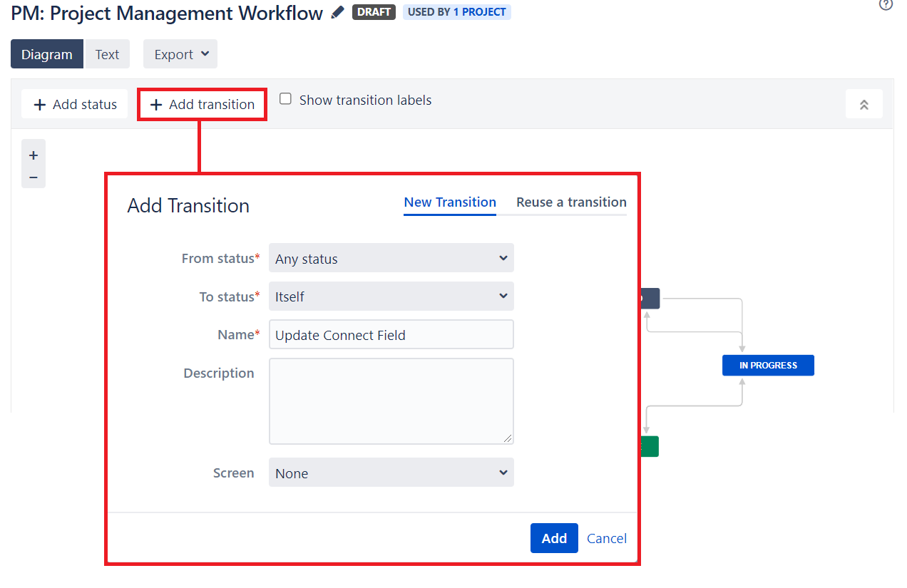Click the plus icon on Add transition
Screen dimensions: 907x588
coord(156,104)
